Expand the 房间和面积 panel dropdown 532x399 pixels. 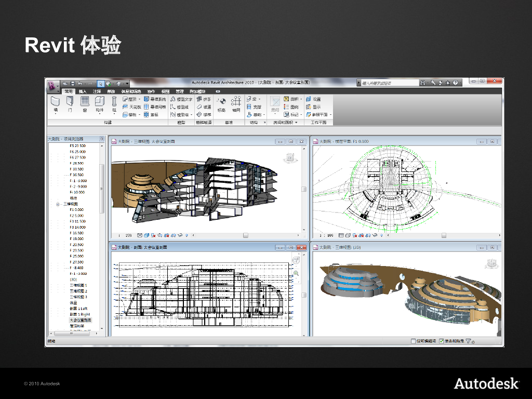296,123
